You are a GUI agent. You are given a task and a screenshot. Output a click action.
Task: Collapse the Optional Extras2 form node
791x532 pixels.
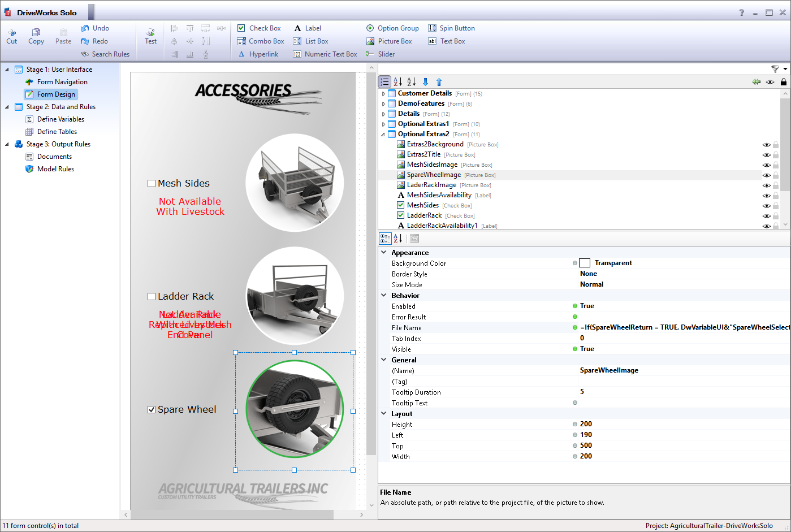point(384,134)
